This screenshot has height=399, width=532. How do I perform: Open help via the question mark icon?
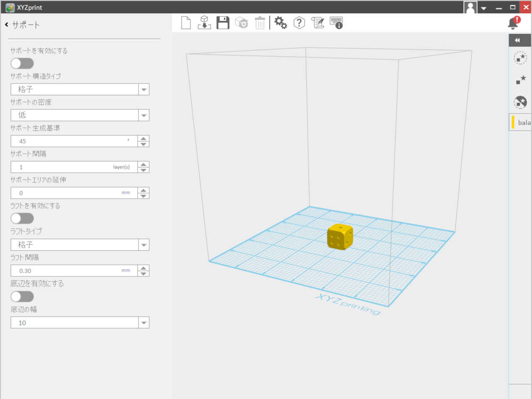point(299,23)
